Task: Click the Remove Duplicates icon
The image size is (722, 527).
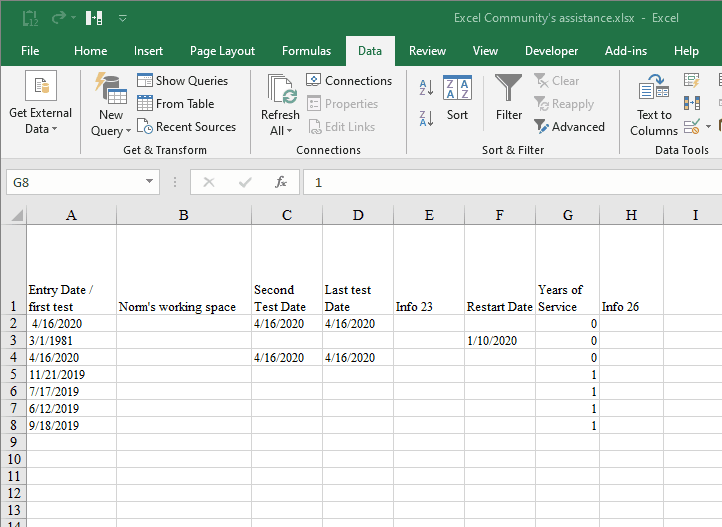Action: [692, 103]
